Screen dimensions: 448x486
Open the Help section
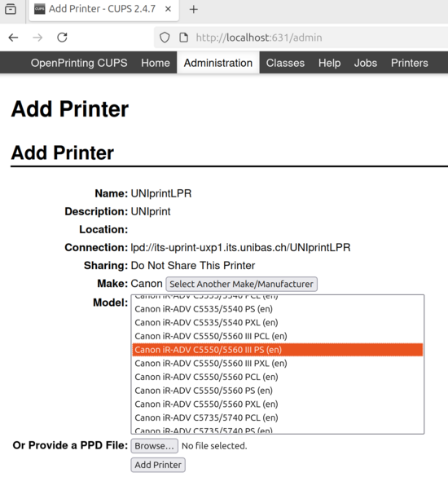[x=329, y=63]
